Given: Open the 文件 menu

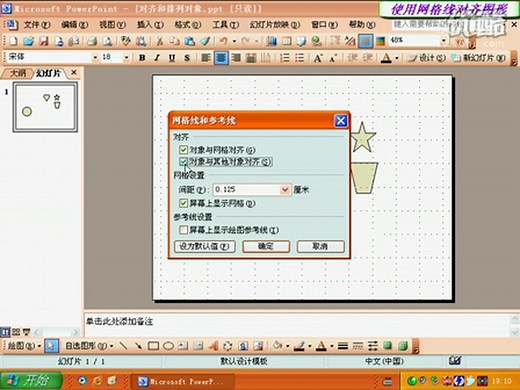Looking at the screenshot, I should (37, 25).
